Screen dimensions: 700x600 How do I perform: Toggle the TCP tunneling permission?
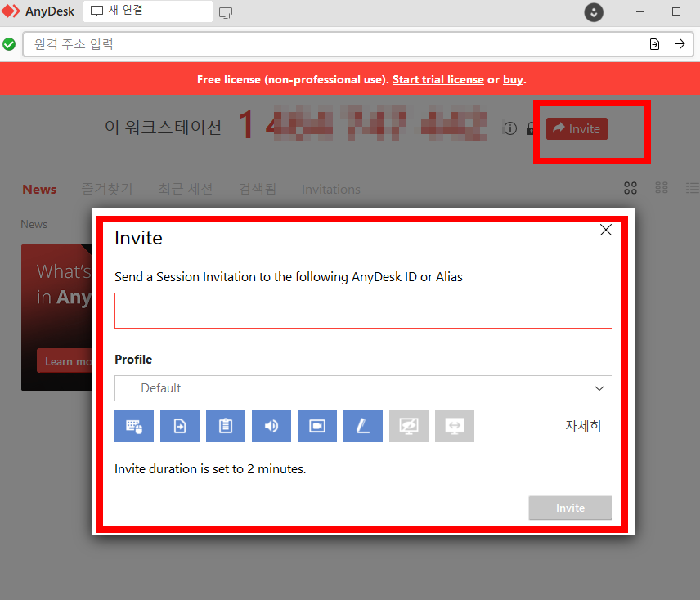[x=454, y=426]
